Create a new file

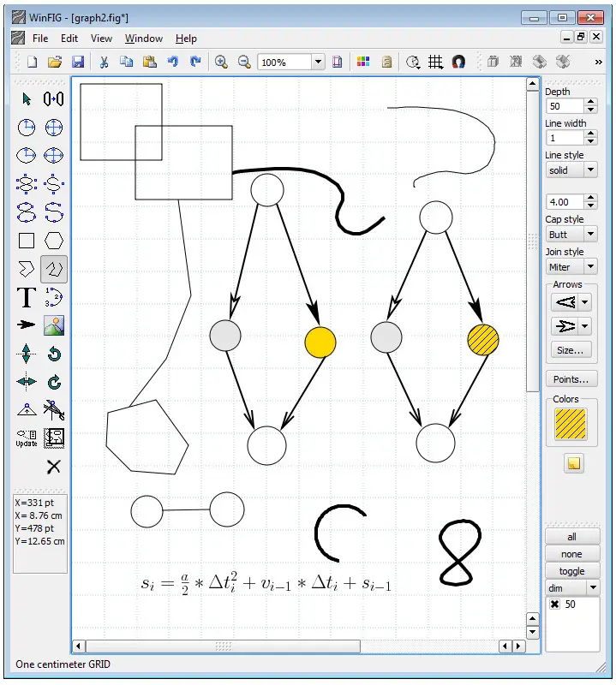(32, 62)
